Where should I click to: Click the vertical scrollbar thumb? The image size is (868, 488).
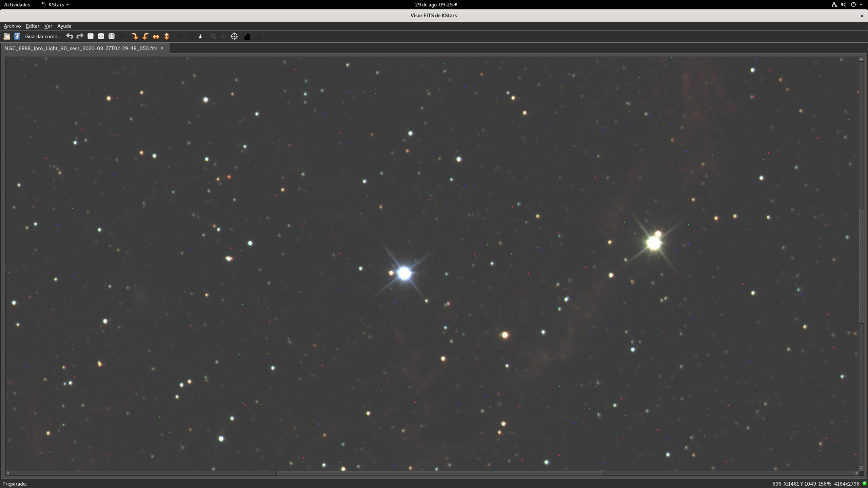coord(861,266)
